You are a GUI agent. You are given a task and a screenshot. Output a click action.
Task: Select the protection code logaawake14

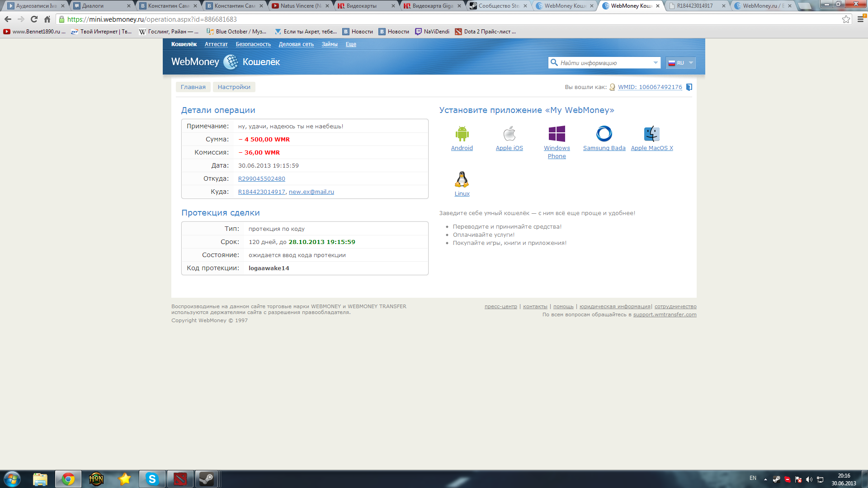pyautogui.click(x=269, y=268)
